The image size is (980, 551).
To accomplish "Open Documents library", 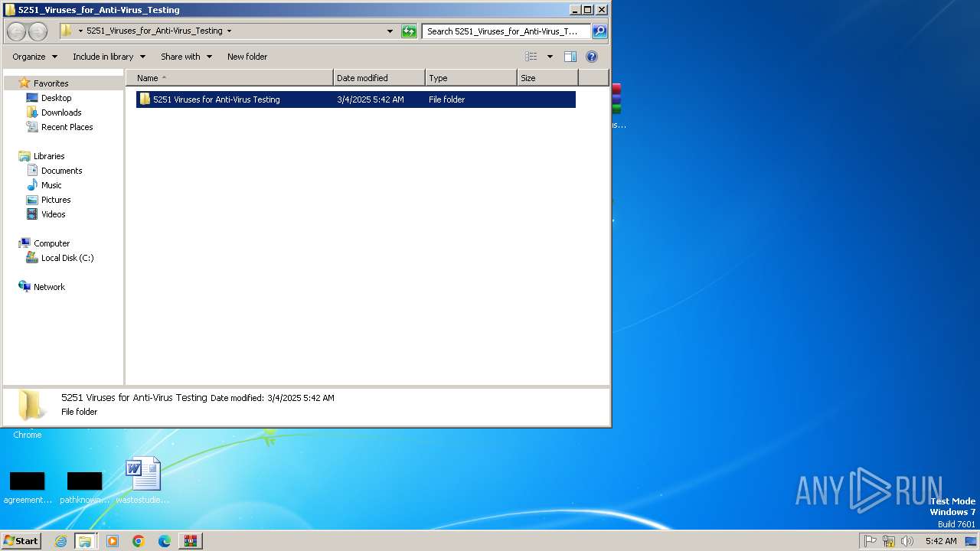I will point(61,171).
